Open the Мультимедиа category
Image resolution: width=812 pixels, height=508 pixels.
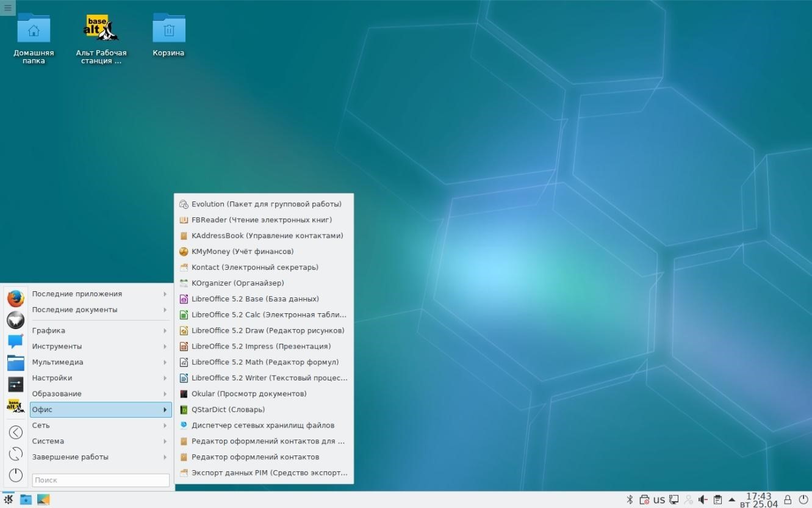point(101,362)
